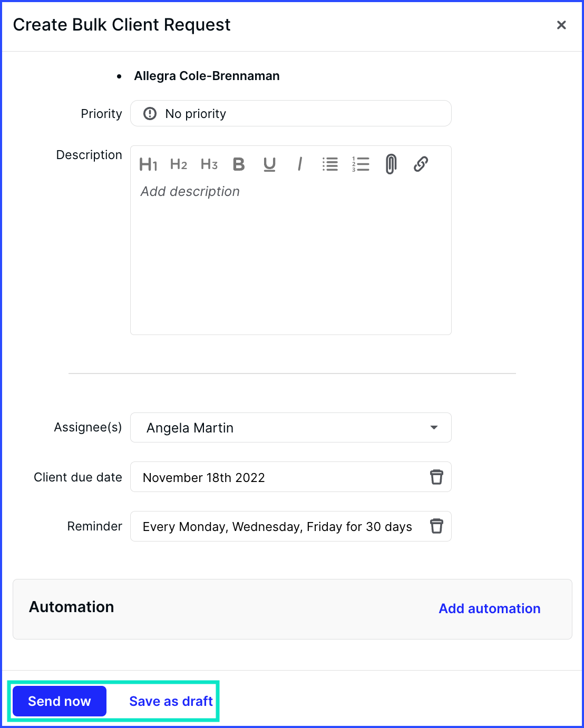
Task: Open the Priority dropdown
Action: 291,113
